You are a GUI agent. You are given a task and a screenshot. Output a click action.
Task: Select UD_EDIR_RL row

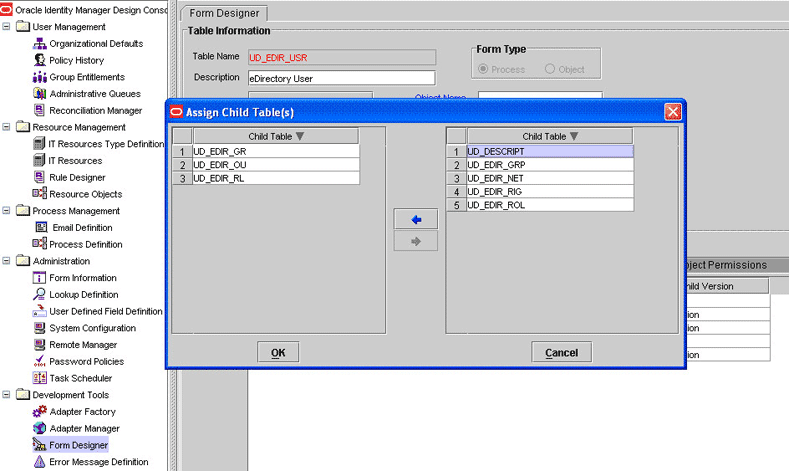276,179
